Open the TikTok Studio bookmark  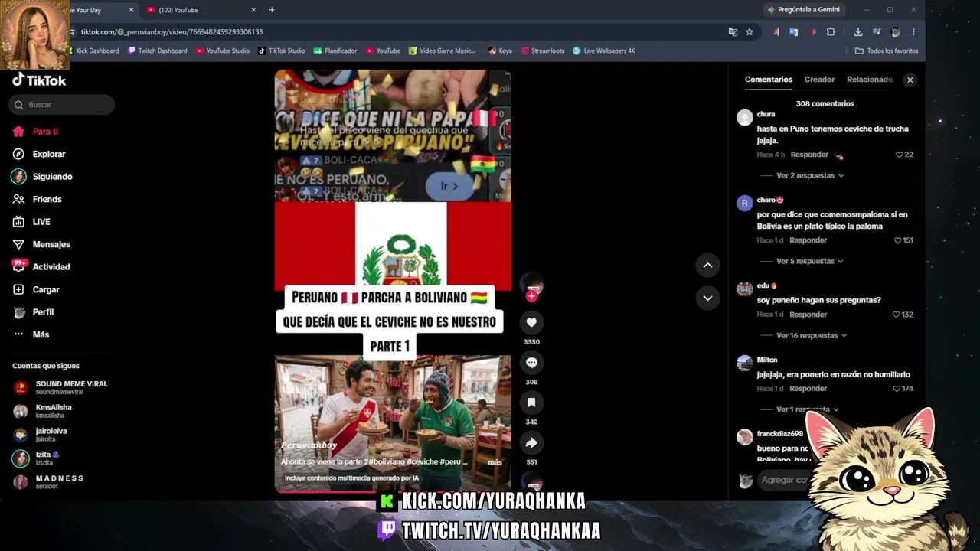point(282,51)
